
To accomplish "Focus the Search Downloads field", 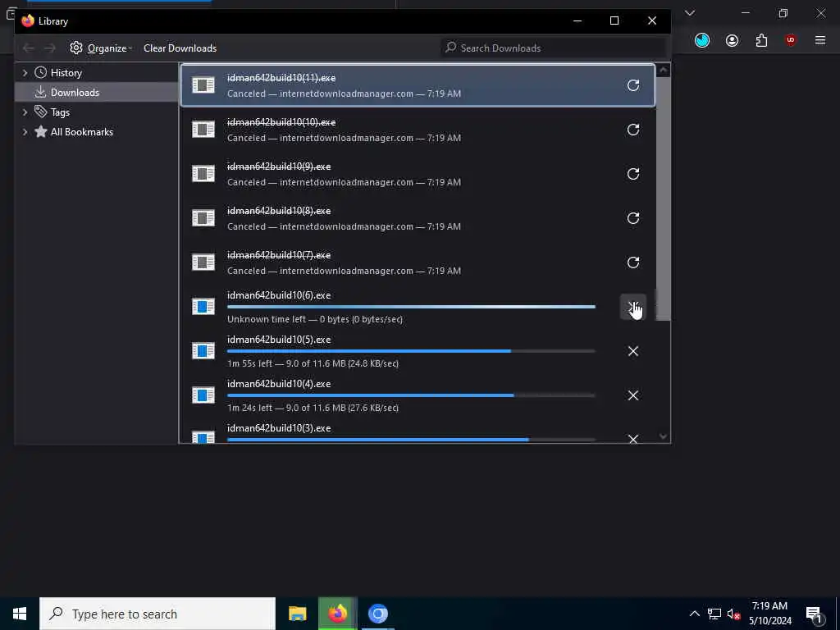I will point(554,48).
